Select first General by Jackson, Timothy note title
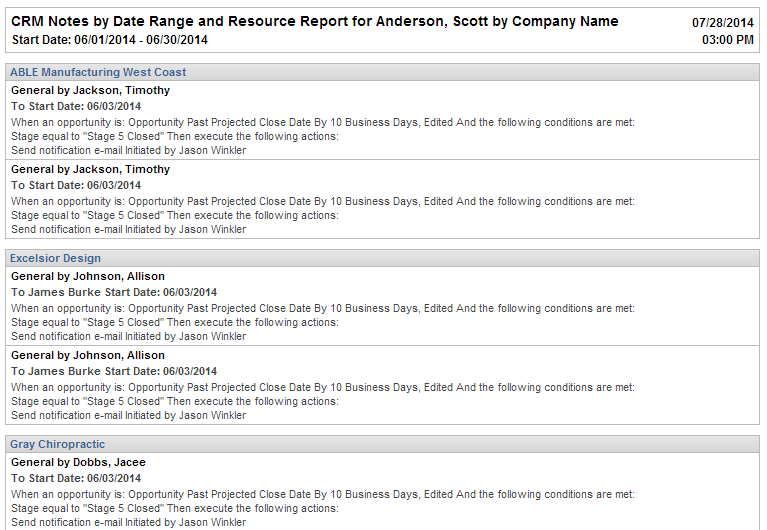 90,90
